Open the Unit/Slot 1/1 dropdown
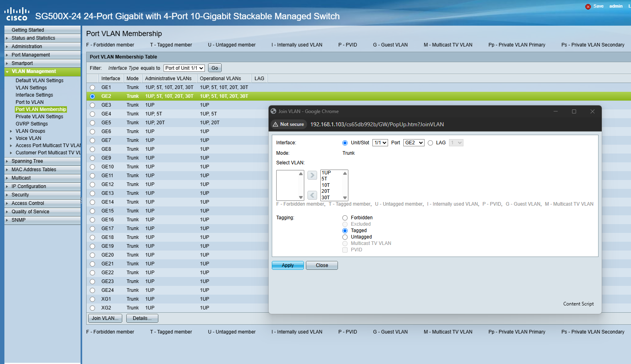 point(380,143)
